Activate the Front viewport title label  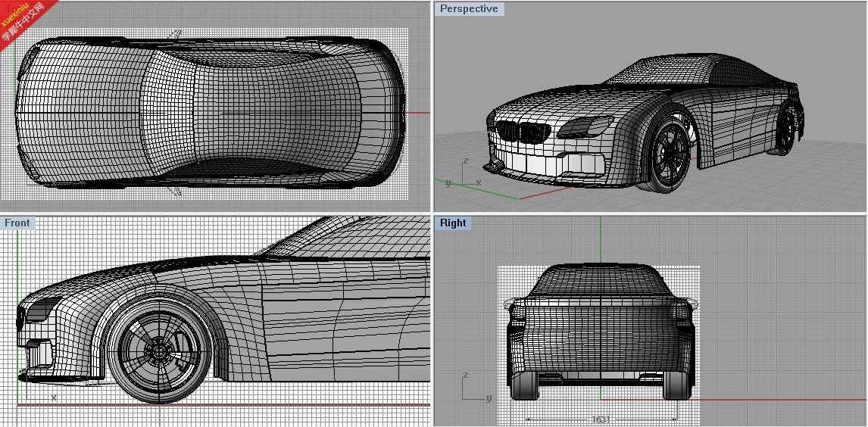tap(17, 223)
